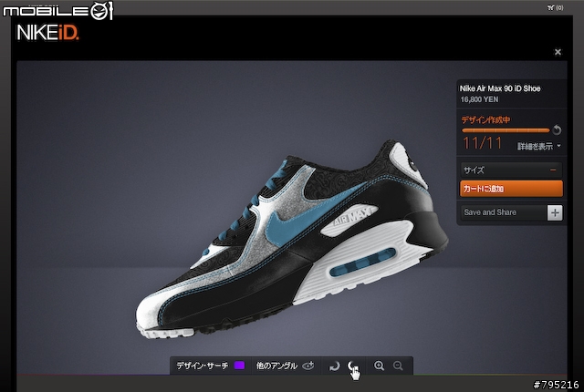Expand 詳細を表示 details dropdown
The height and width of the screenshot is (392, 584).
pyautogui.click(x=538, y=146)
